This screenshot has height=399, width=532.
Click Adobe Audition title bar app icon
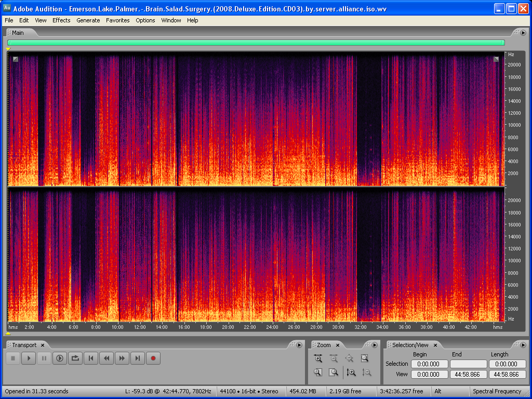(7, 8)
